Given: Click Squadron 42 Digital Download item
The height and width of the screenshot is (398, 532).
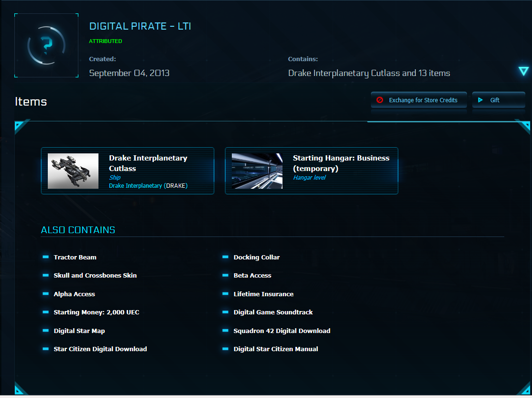Looking at the screenshot, I should click(282, 331).
